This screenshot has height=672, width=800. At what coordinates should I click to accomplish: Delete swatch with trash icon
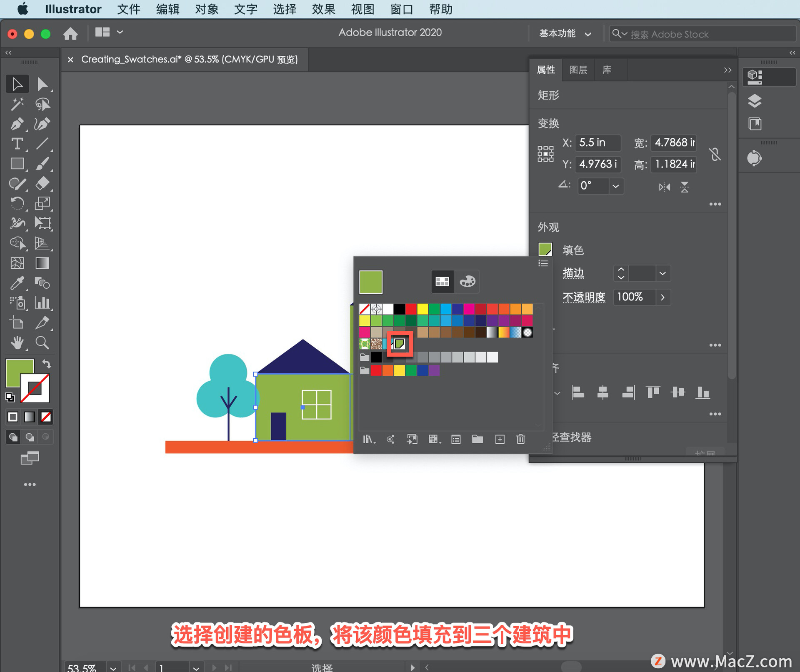point(521,439)
